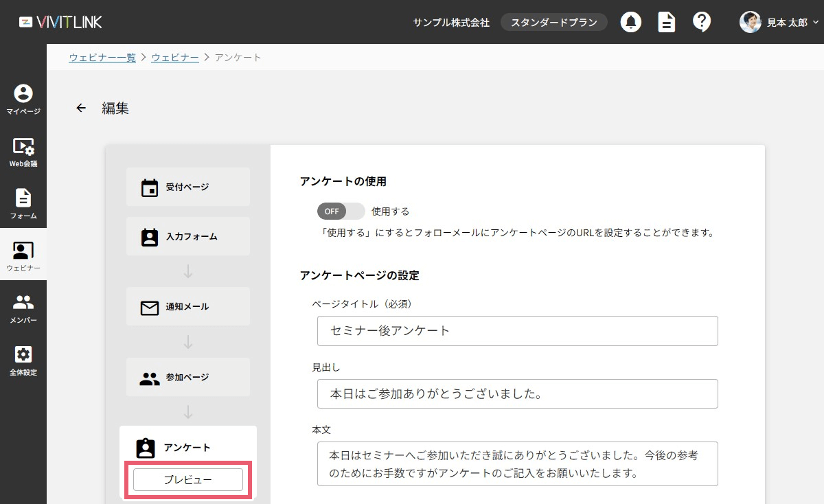
Task: Click the calendar icon on 受付ページ
Action: click(x=150, y=187)
